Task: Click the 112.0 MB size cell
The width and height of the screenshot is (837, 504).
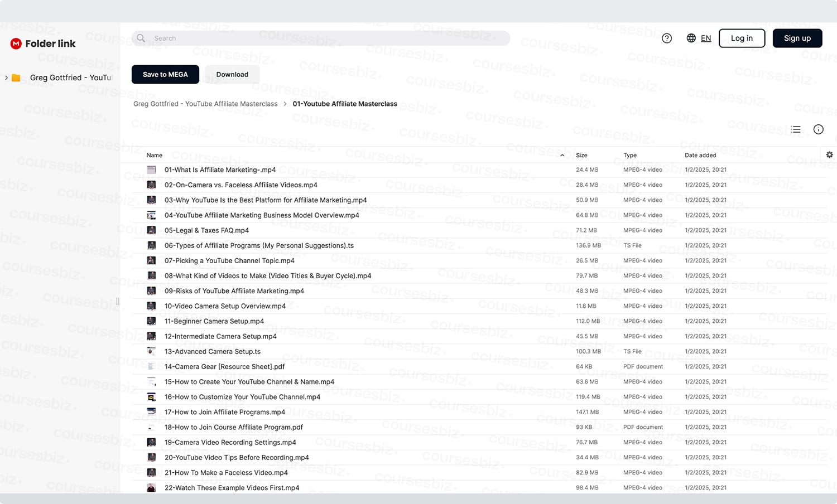Action: click(x=588, y=321)
